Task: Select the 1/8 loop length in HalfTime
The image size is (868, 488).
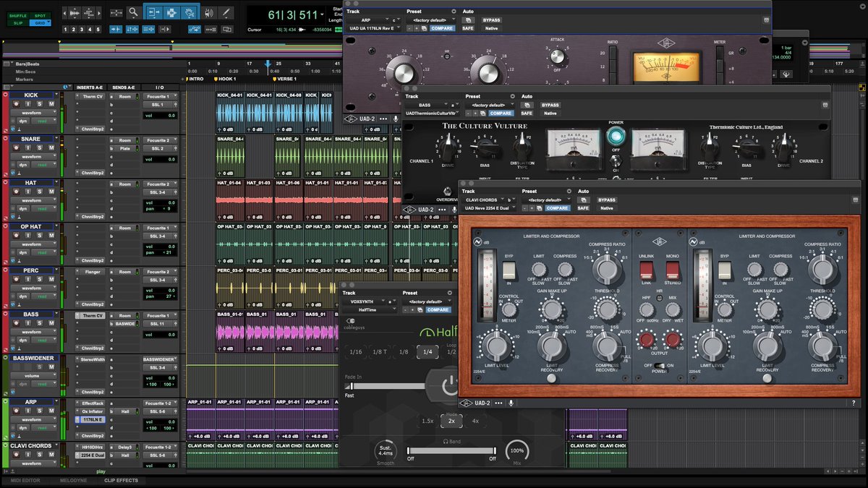Action: (x=404, y=352)
